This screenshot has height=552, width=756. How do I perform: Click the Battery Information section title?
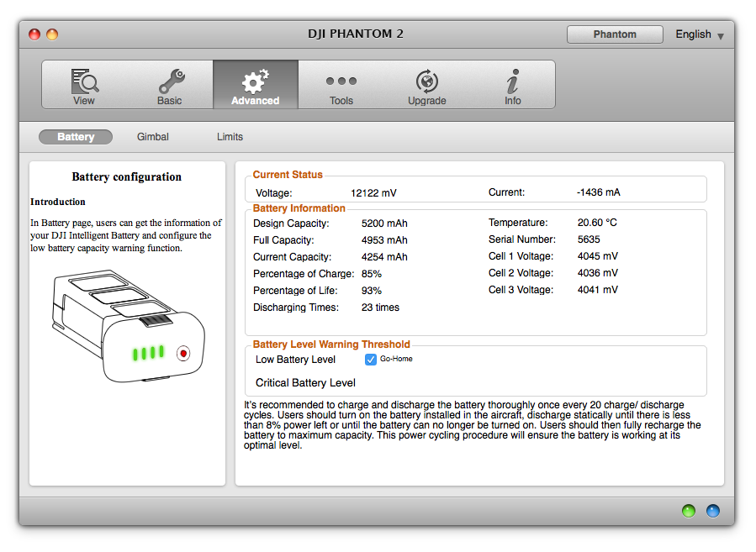pos(299,208)
